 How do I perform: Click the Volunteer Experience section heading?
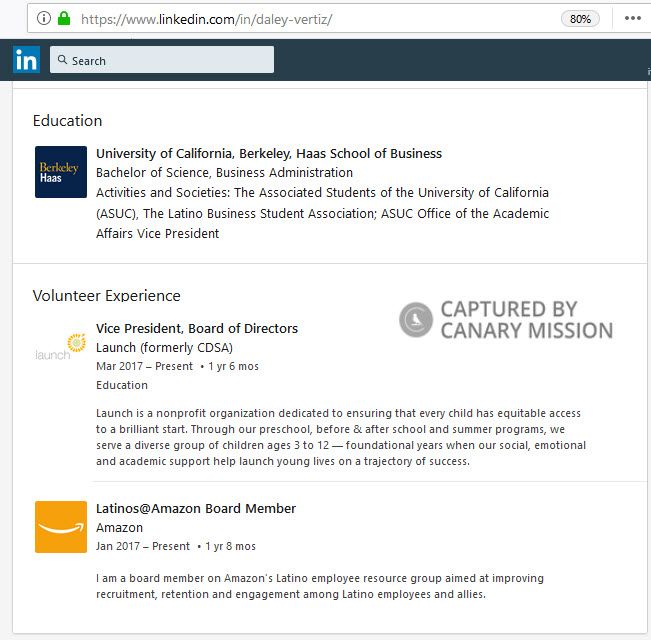pyautogui.click(x=106, y=295)
